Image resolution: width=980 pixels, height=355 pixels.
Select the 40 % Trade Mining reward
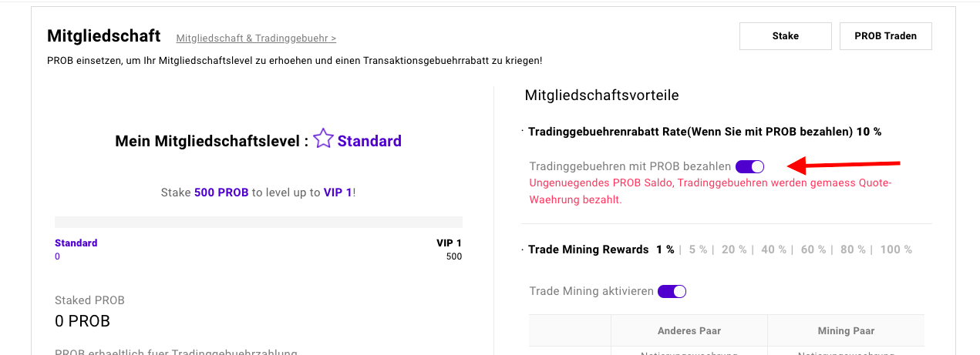[x=773, y=250]
